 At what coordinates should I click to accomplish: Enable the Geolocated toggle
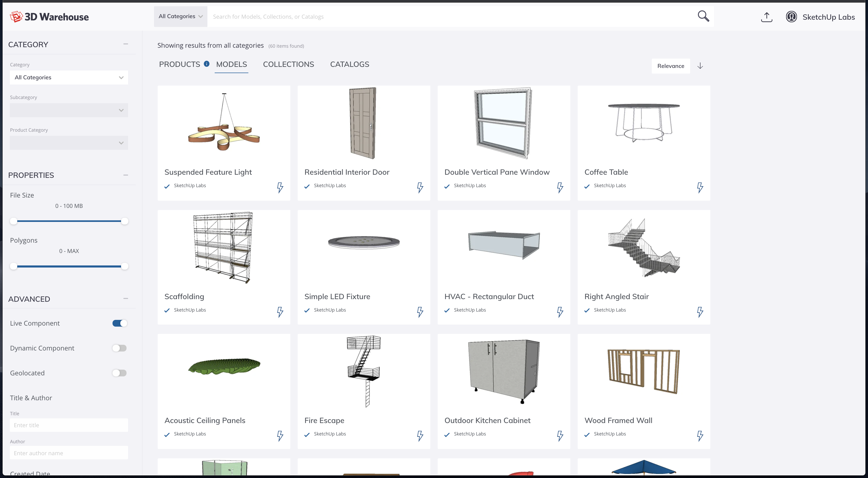120,373
